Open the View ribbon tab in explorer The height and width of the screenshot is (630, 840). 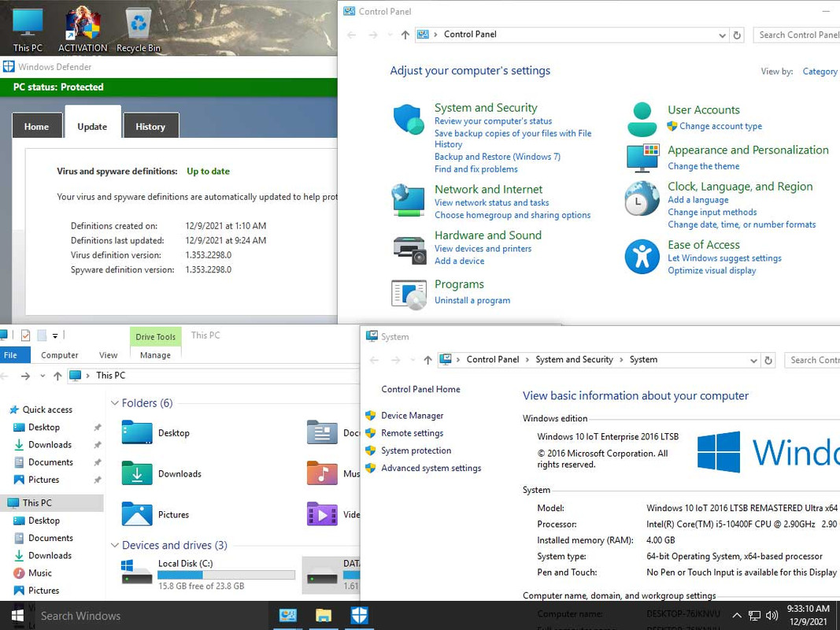(x=108, y=354)
